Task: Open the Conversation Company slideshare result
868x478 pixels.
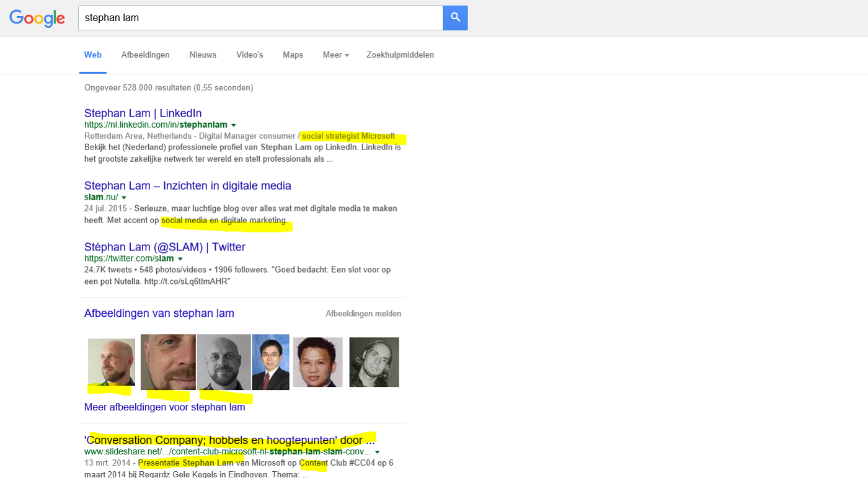Action: point(230,440)
